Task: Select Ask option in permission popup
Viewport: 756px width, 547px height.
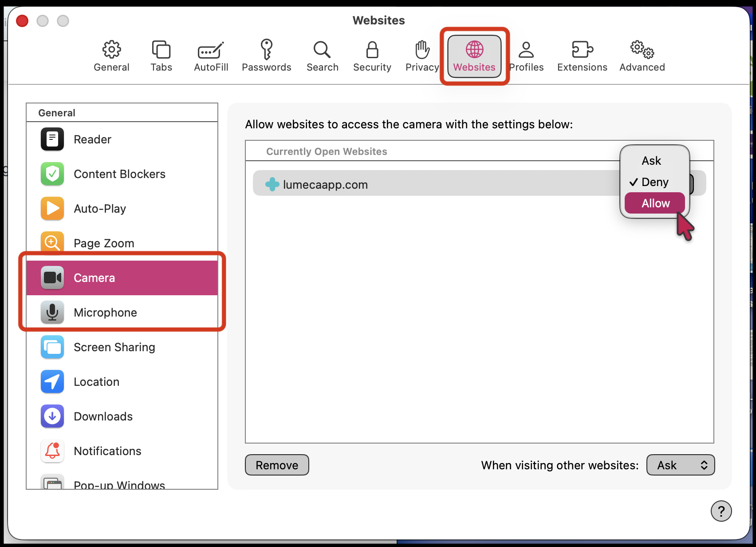Action: (651, 161)
